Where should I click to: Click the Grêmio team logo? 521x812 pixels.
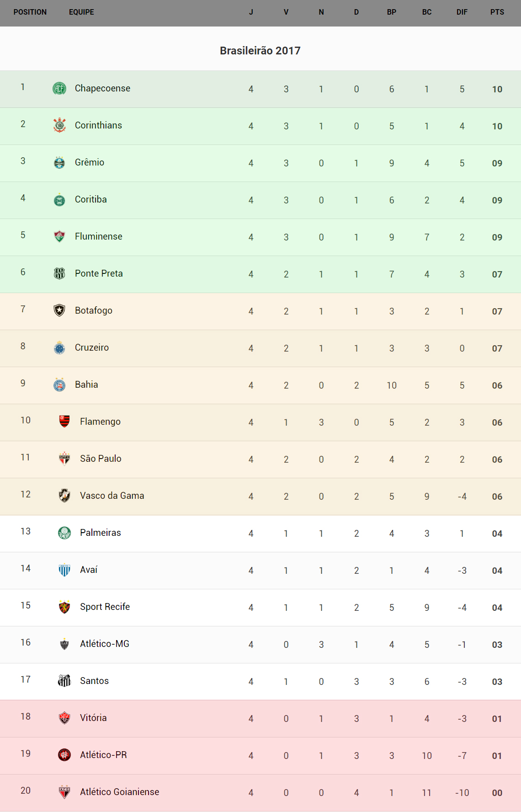[59, 162]
